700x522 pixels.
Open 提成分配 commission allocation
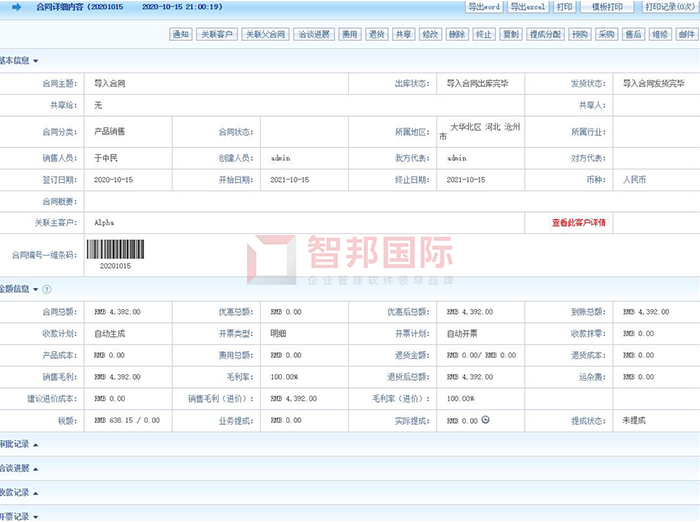[x=546, y=34]
